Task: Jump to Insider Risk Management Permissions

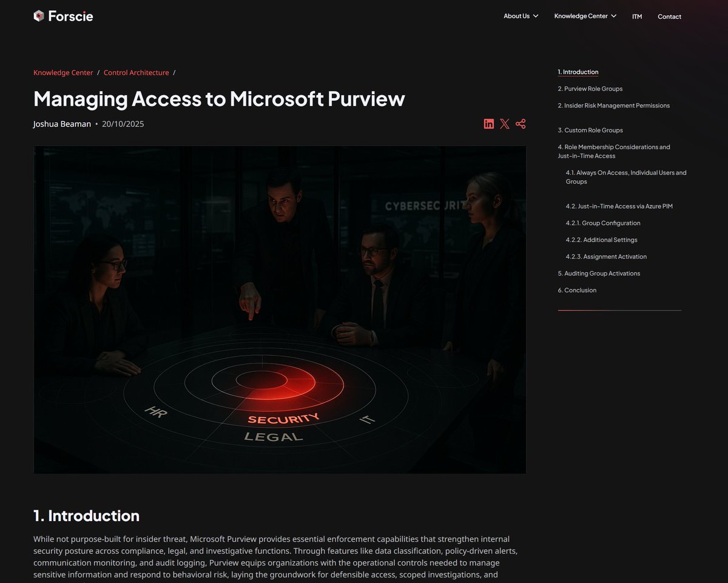Action: (613, 105)
